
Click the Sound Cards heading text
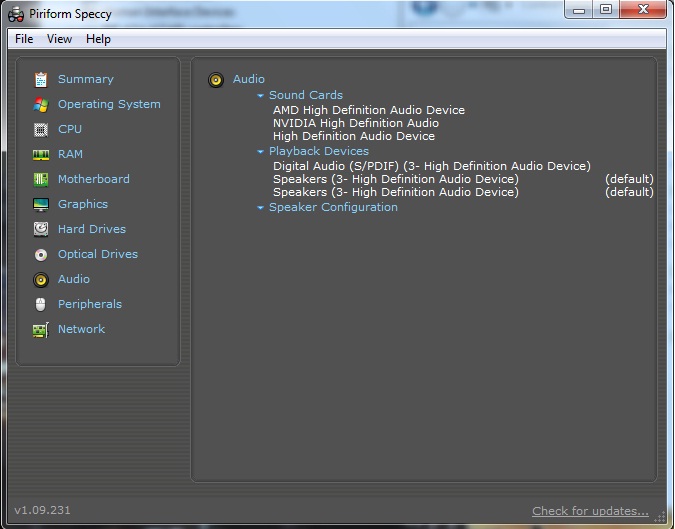pyautogui.click(x=306, y=95)
